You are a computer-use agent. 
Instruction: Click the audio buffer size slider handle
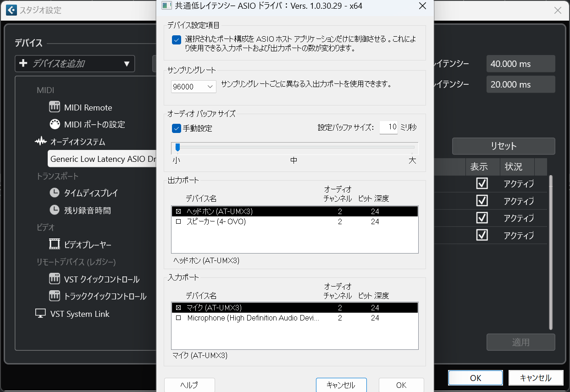(177, 147)
